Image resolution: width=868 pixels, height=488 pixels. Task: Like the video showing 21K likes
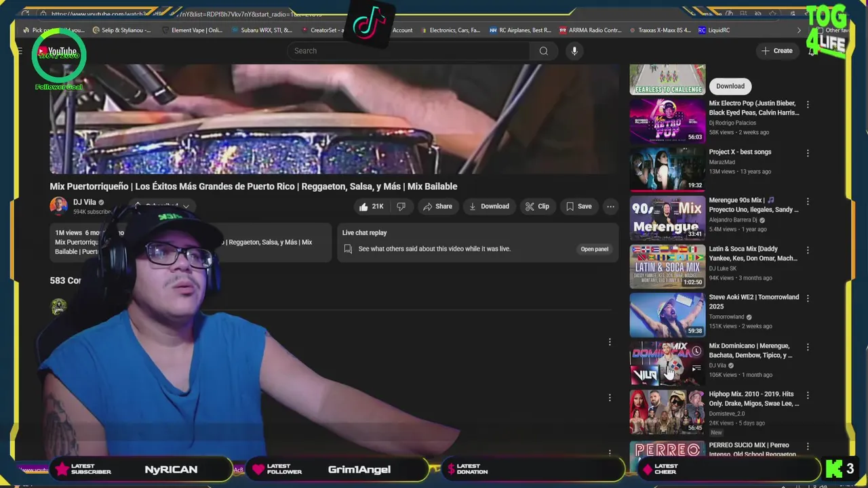[x=372, y=207]
